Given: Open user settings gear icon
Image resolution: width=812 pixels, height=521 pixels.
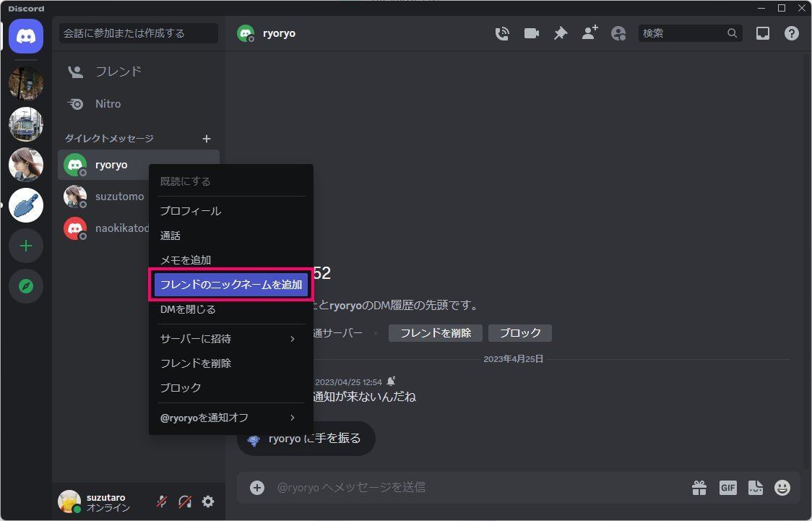Looking at the screenshot, I should pyautogui.click(x=208, y=501).
